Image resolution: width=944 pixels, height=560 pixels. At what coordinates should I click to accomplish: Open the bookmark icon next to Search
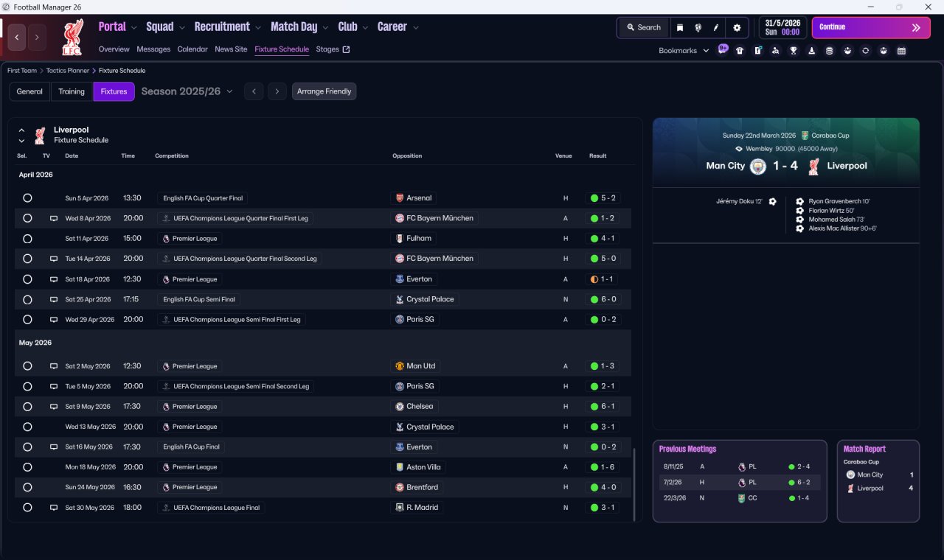click(679, 27)
